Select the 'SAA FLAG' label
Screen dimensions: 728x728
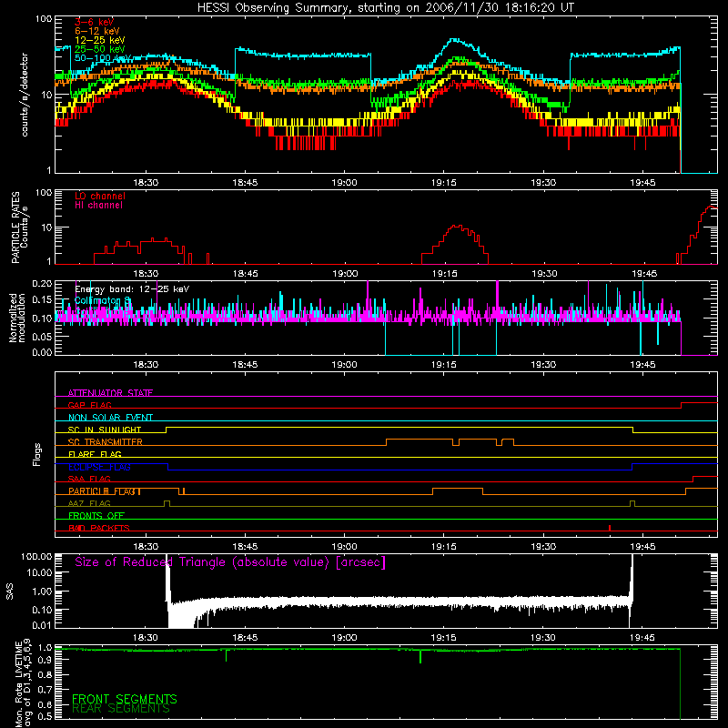pyautogui.click(x=89, y=479)
